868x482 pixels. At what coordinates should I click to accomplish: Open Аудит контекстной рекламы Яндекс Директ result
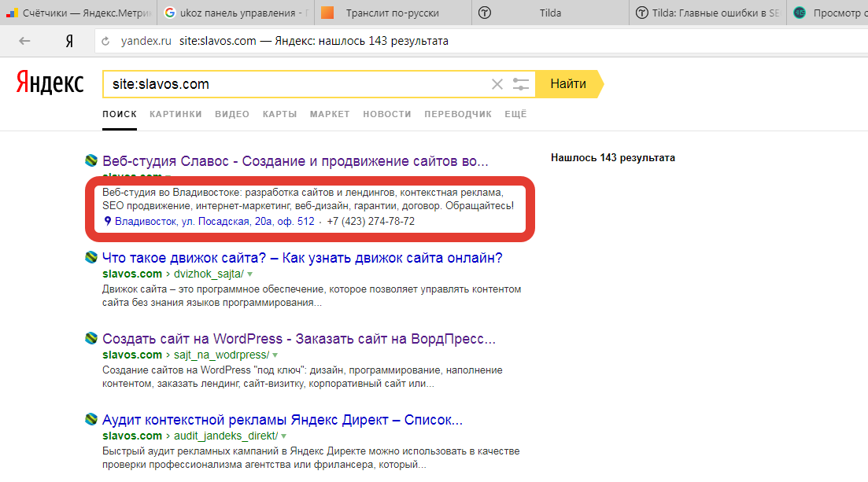click(x=283, y=420)
